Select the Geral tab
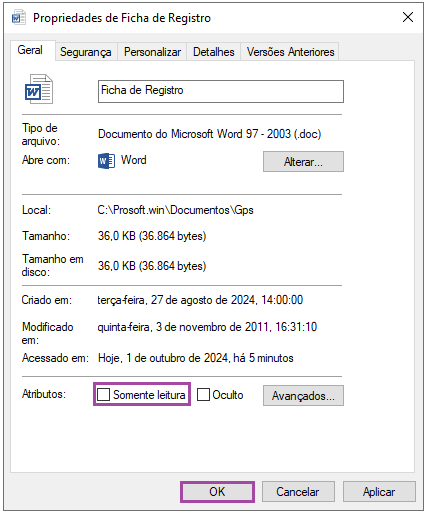The height and width of the screenshot is (514, 428). pyautogui.click(x=30, y=50)
